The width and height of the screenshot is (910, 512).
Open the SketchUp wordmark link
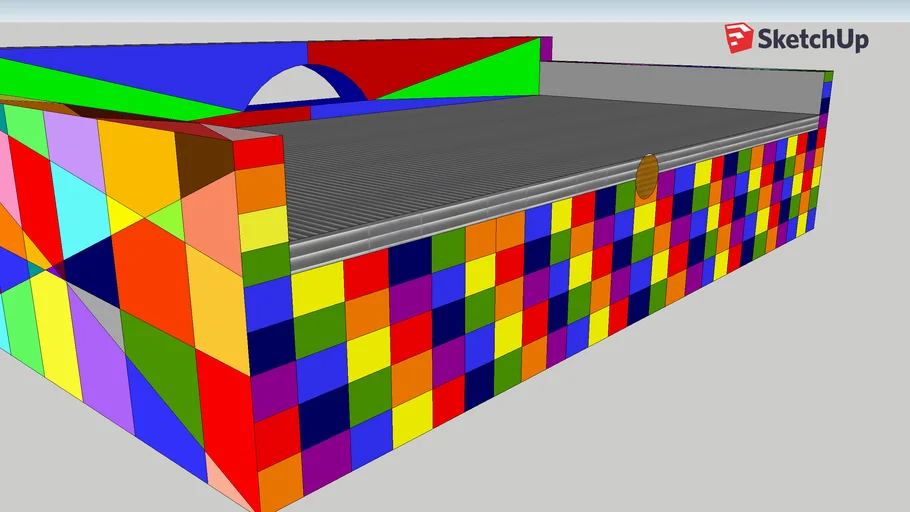(812, 40)
